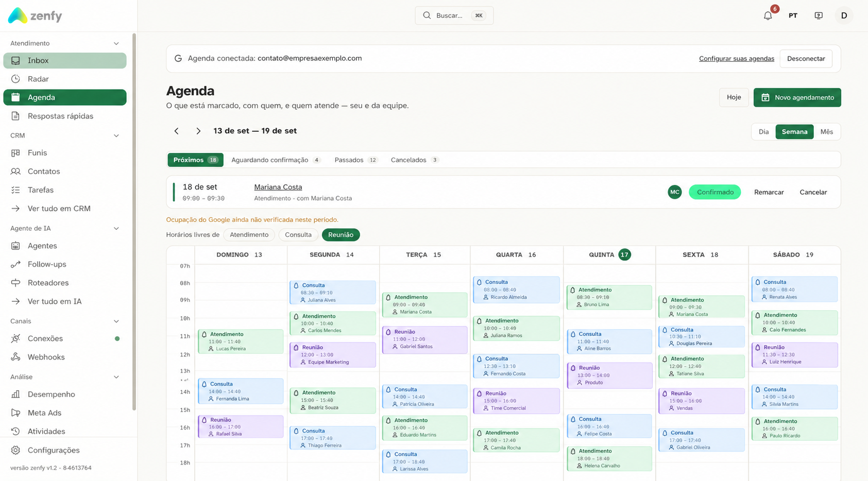This screenshot has height=481, width=868.
Task: Open Respostas rápidas page
Action: pyautogui.click(x=65, y=116)
